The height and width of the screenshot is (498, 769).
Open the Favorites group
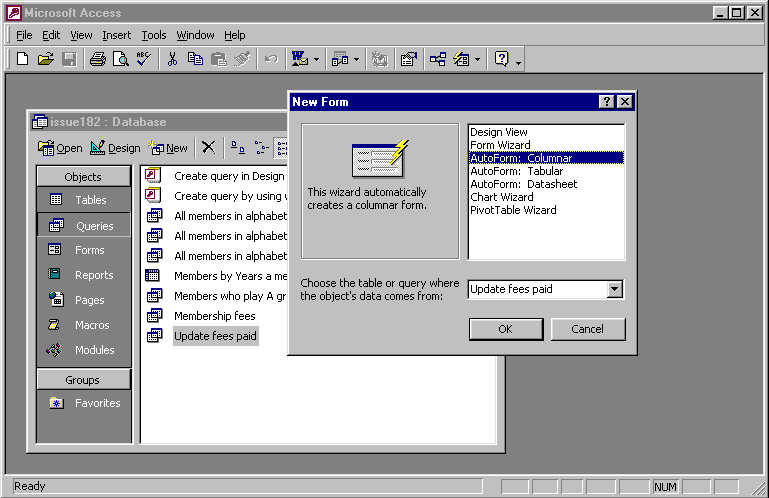pyautogui.click(x=84, y=403)
